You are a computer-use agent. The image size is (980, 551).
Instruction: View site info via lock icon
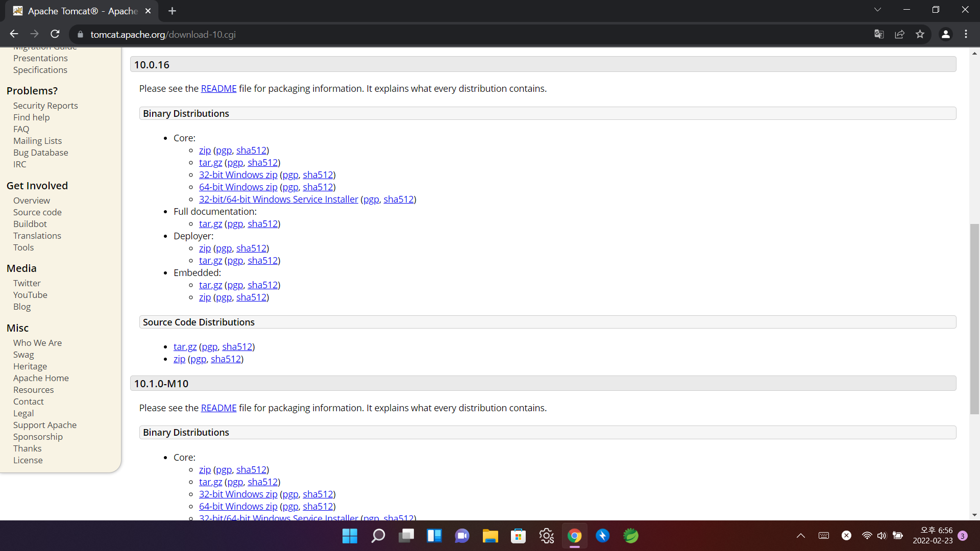click(80, 34)
